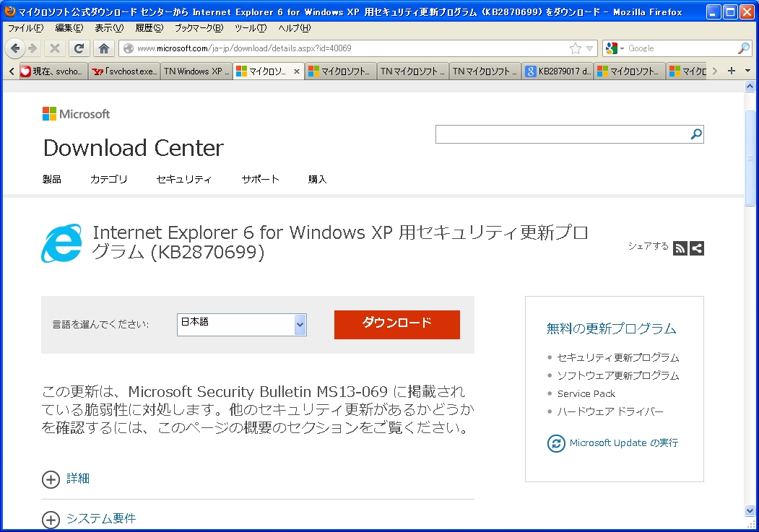Click the Microsoft logo

tap(76, 114)
